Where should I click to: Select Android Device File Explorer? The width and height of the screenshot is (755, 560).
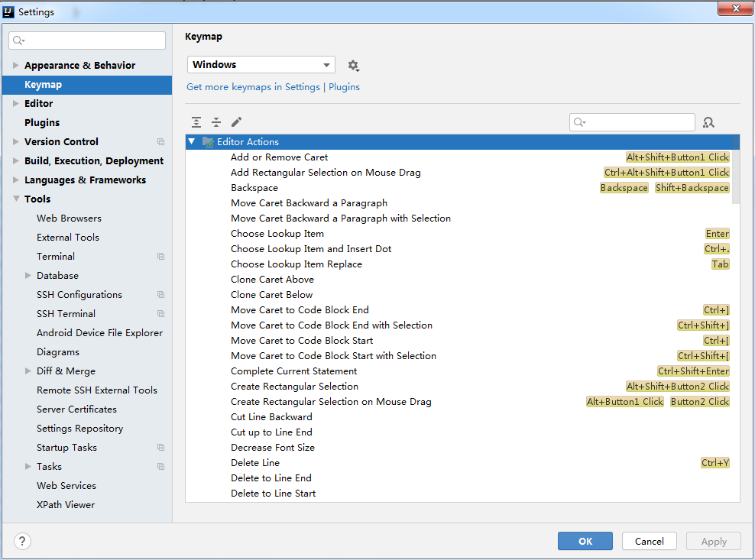coord(99,333)
